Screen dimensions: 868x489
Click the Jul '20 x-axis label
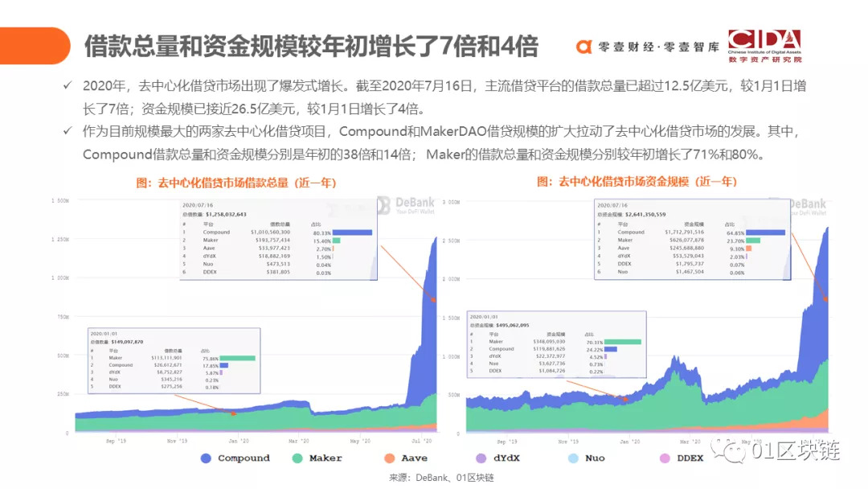click(x=421, y=442)
